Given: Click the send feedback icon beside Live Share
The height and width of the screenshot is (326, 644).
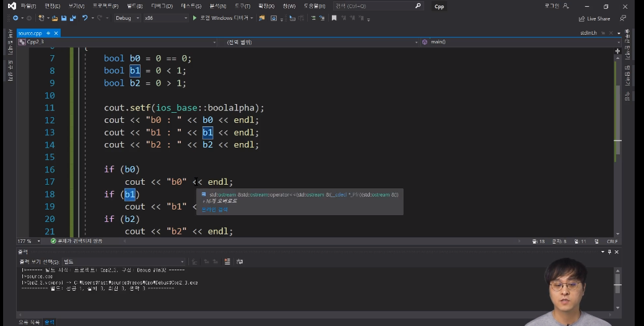Looking at the screenshot, I should (623, 18).
